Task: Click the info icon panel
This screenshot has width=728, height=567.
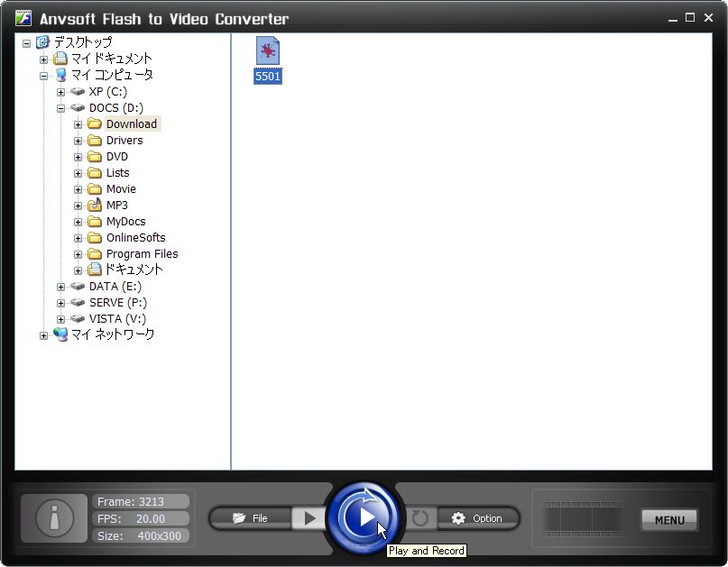Action: click(54, 517)
